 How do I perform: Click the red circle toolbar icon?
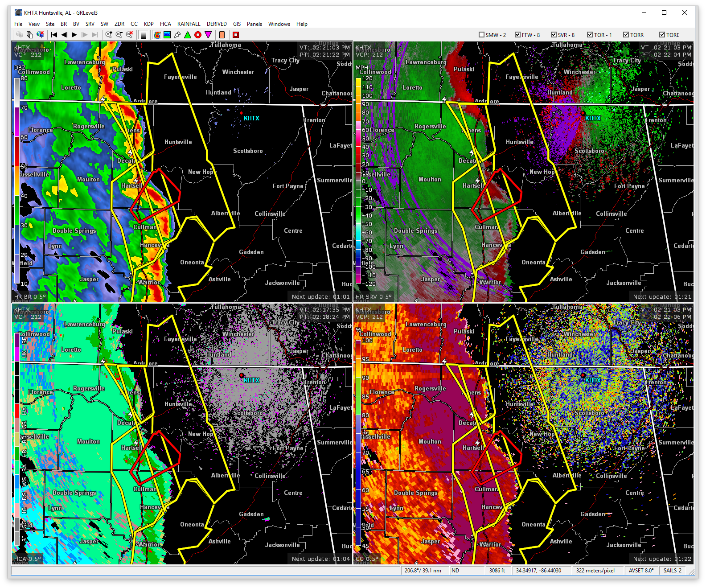pyautogui.click(x=198, y=35)
